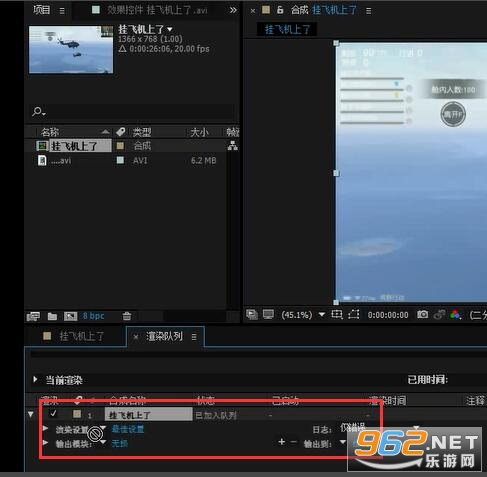Click the composition icon for 挂飞机上了 item

(x=42, y=146)
